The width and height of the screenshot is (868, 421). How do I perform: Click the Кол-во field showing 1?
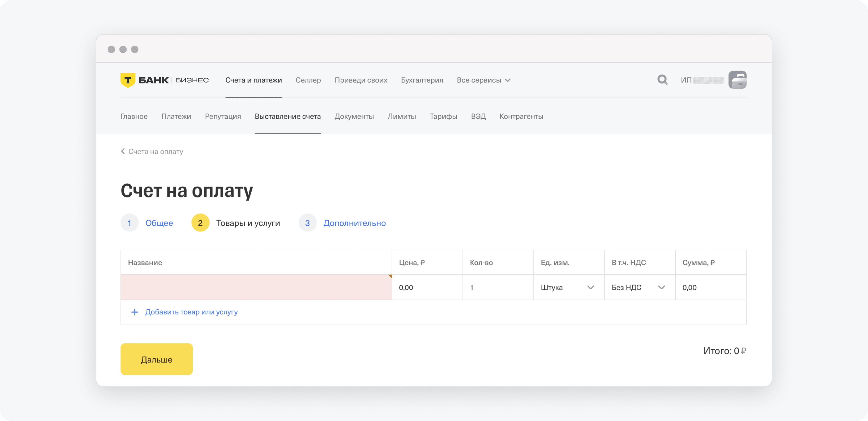point(498,287)
